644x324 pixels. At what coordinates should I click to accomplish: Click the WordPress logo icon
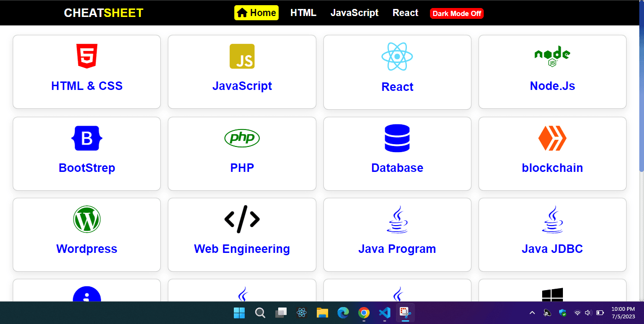[87, 219]
